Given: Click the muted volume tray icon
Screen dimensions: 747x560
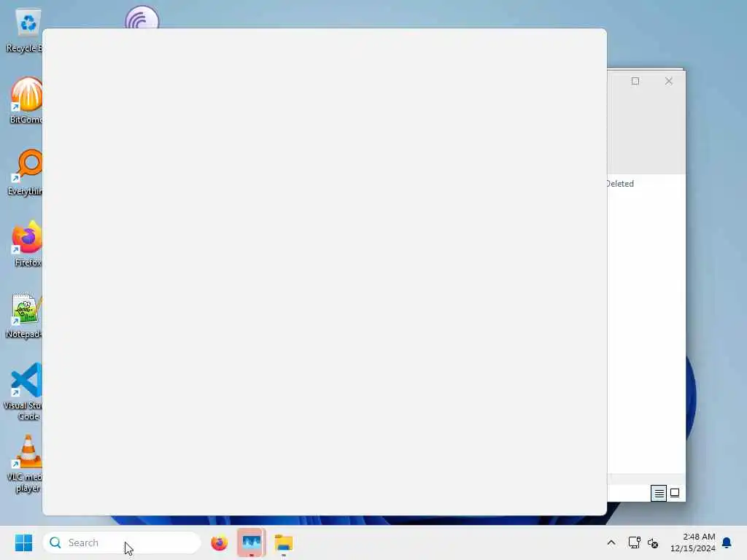Looking at the screenshot, I should point(653,542).
